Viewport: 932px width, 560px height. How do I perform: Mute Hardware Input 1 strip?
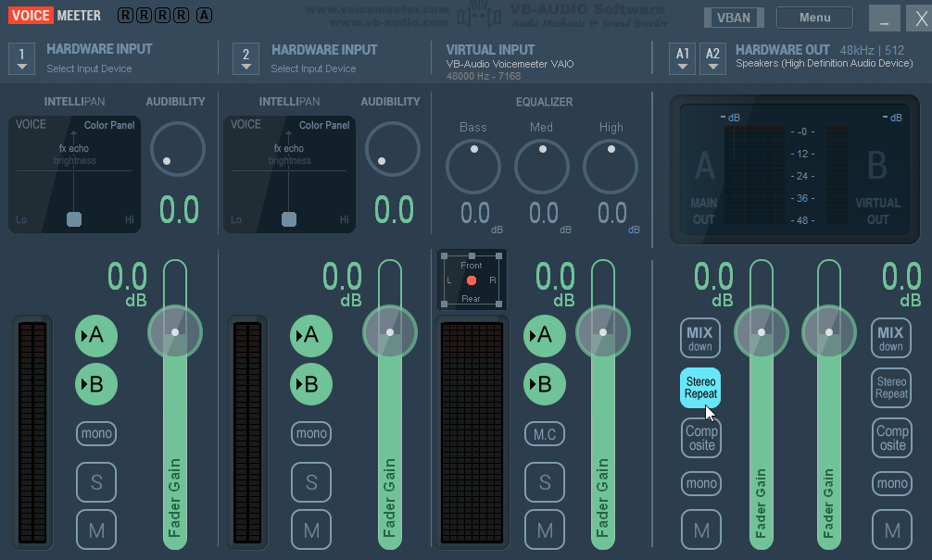pos(96,529)
